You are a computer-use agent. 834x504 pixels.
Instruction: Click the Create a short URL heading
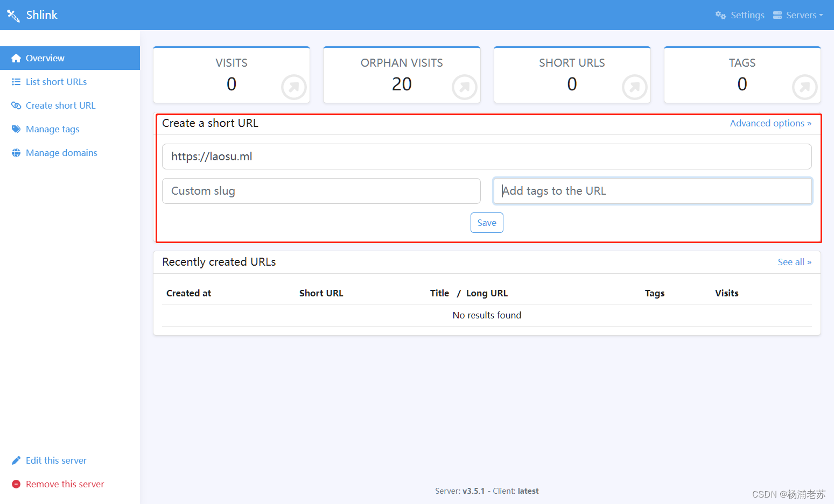click(210, 123)
